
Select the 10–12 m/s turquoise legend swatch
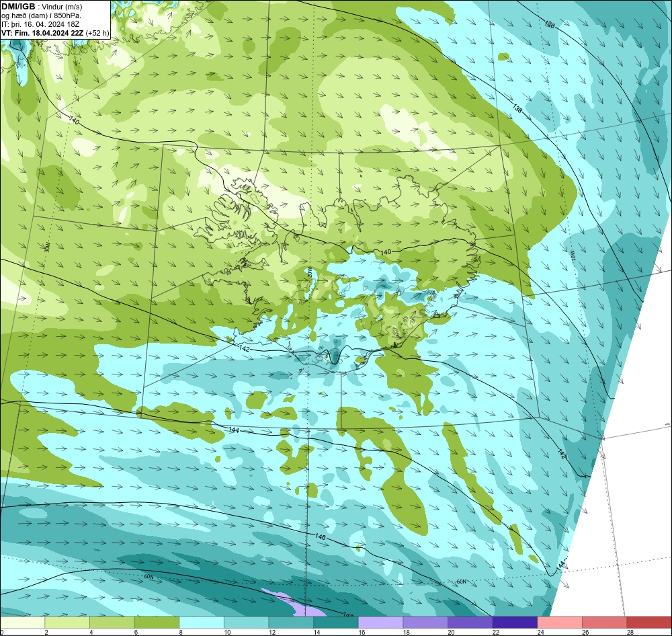(x=246, y=623)
